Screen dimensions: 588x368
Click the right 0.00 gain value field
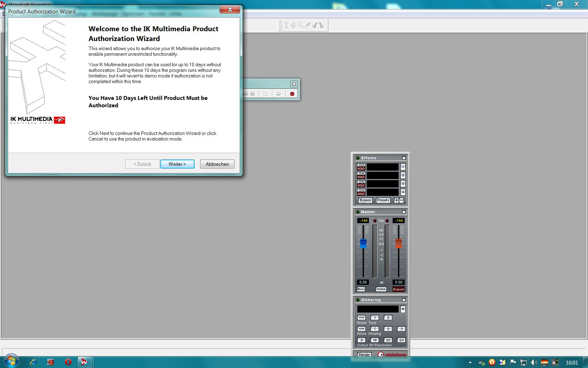coord(399,282)
